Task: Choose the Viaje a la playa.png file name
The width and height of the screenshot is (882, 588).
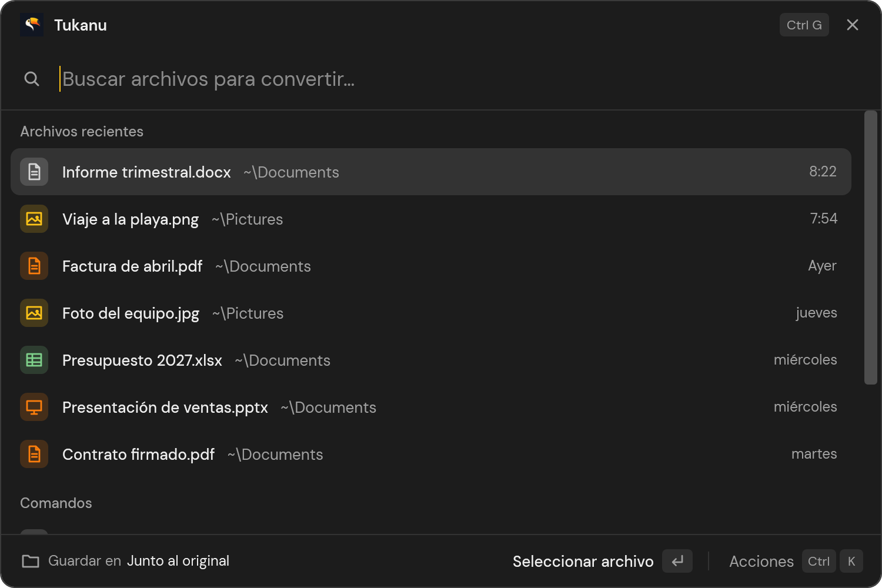Action: (131, 219)
